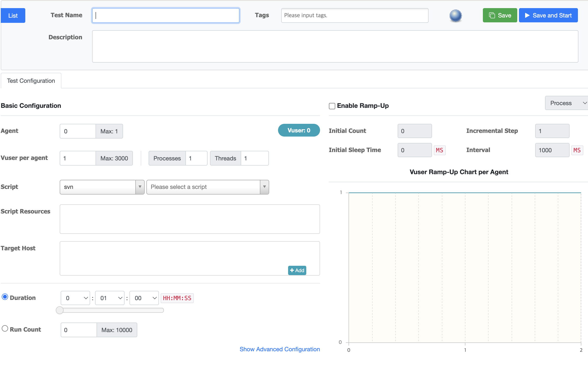Click the Save button with copy icon
This screenshot has height=365, width=588.
[500, 15]
